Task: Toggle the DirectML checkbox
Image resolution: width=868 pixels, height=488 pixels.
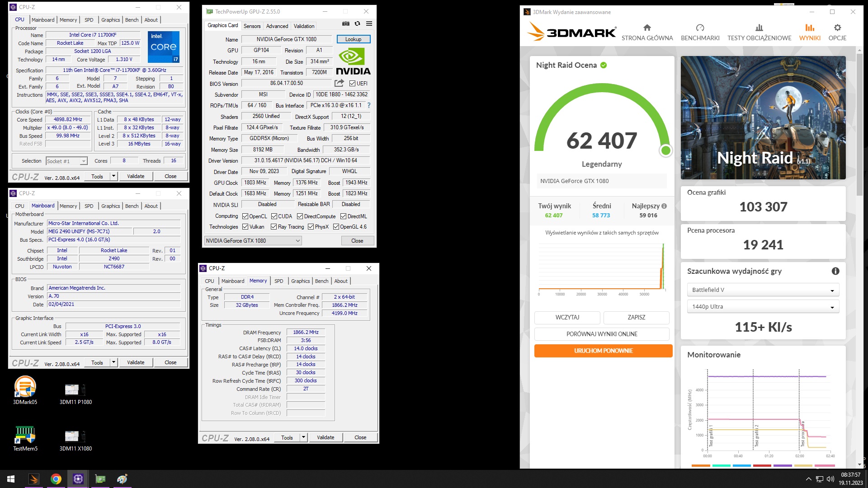Action: coord(343,216)
